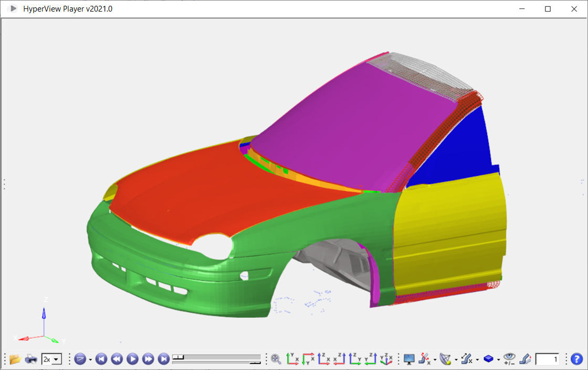This screenshot has height=370, width=588.
Task: Step back one animation frame
Action: [117, 359]
